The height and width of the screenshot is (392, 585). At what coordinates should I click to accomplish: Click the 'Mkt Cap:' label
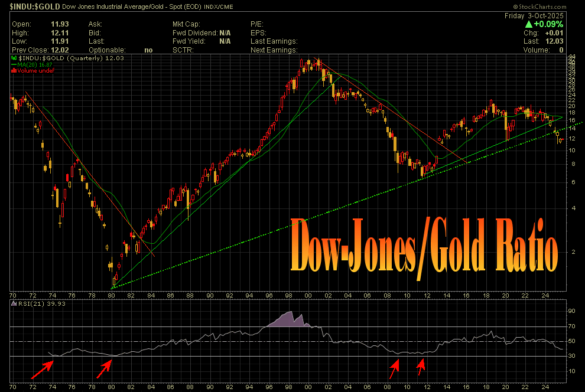(186, 24)
